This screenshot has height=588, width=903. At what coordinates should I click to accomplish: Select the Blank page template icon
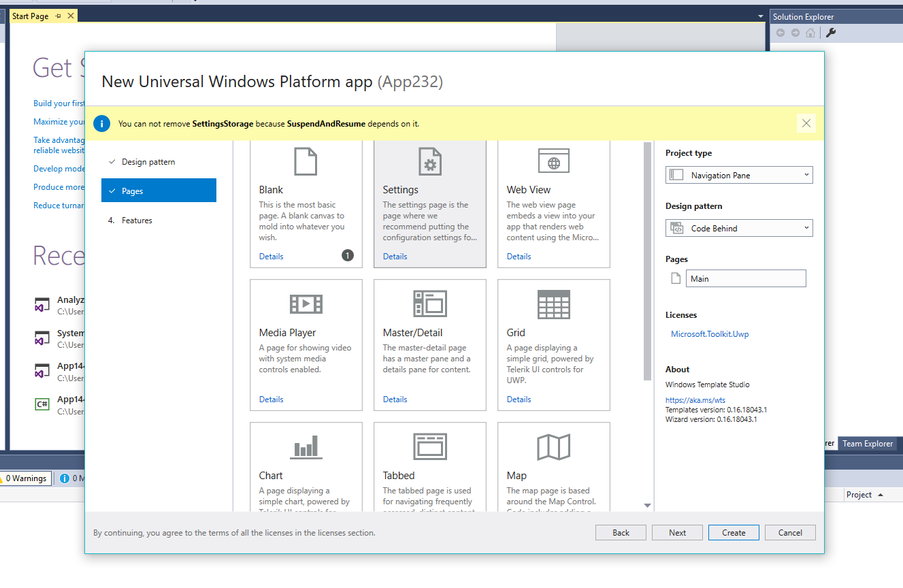(x=306, y=161)
